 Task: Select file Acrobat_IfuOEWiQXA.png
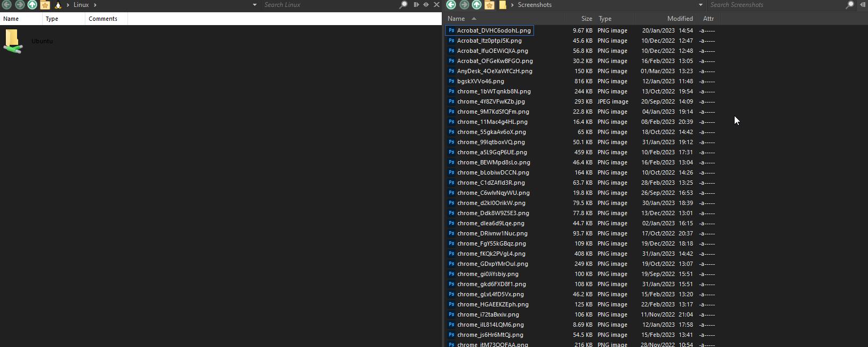(x=492, y=51)
